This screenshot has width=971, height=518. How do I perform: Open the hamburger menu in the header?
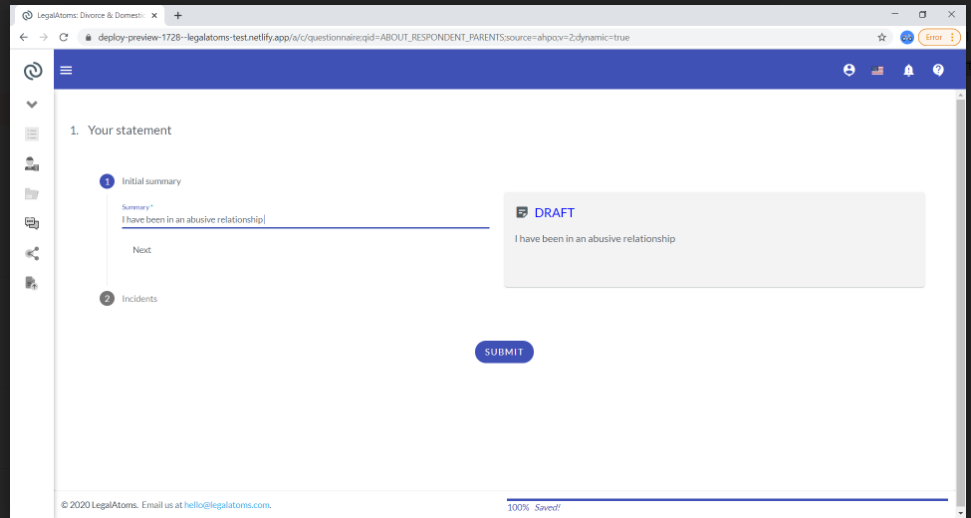(x=66, y=70)
